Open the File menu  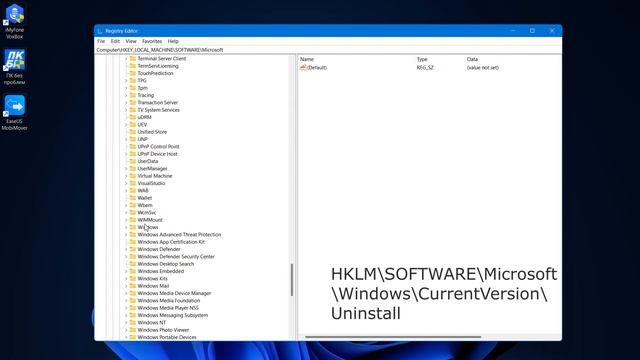(x=101, y=41)
